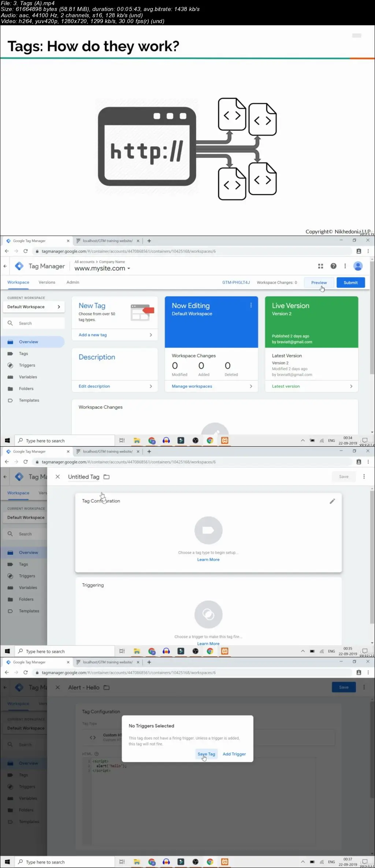Open the Help question mark icon in Tag Manager header
Viewport: 375px width, 868px height.
(333, 266)
